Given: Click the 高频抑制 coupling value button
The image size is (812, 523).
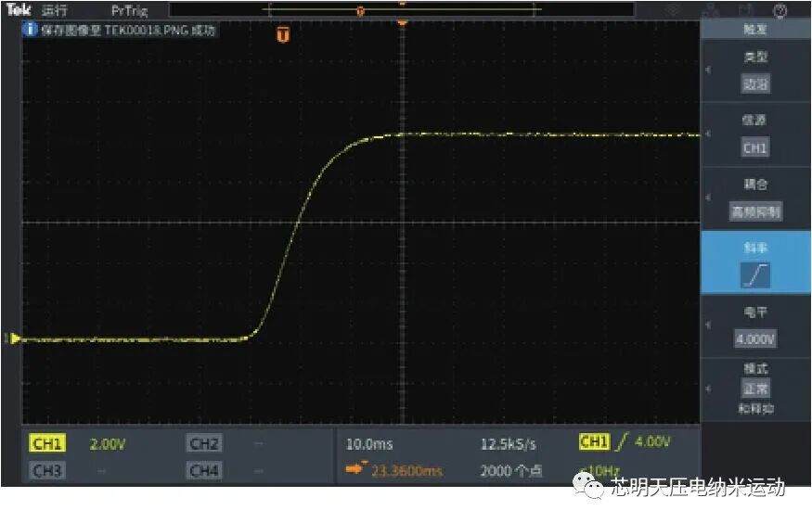Looking at the screenshot, I should [755, 211].
